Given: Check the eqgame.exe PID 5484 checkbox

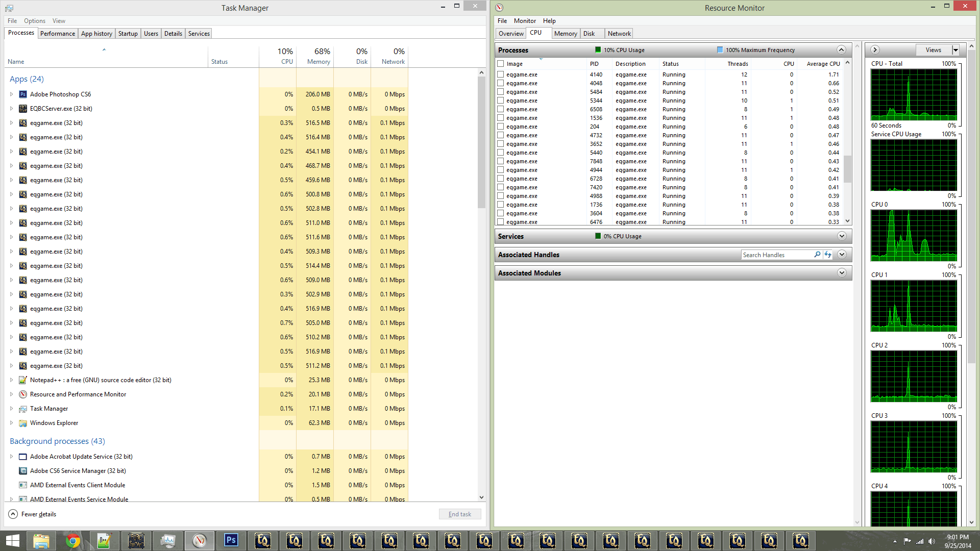Looking at the screenshot, I should pos(501,92).
